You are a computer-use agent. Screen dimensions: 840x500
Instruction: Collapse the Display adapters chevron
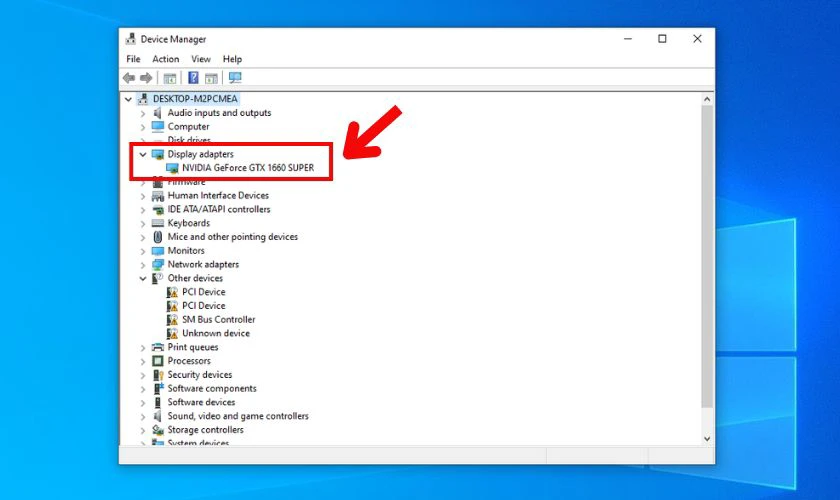[x=142, y=154]
